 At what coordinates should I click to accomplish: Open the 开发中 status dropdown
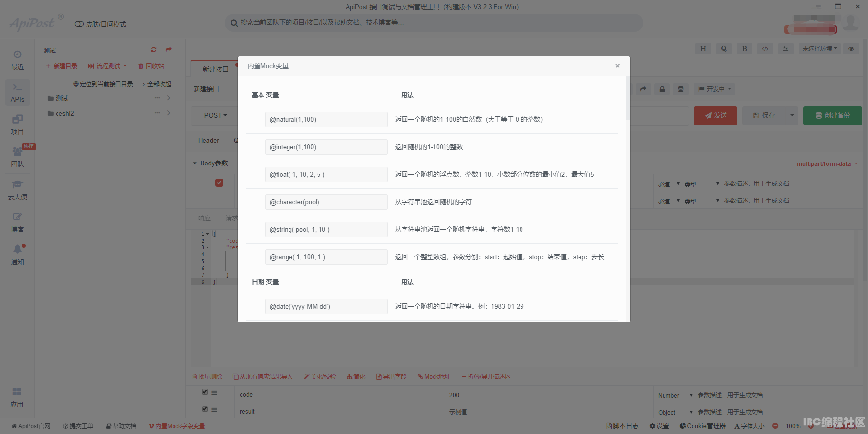715,89
